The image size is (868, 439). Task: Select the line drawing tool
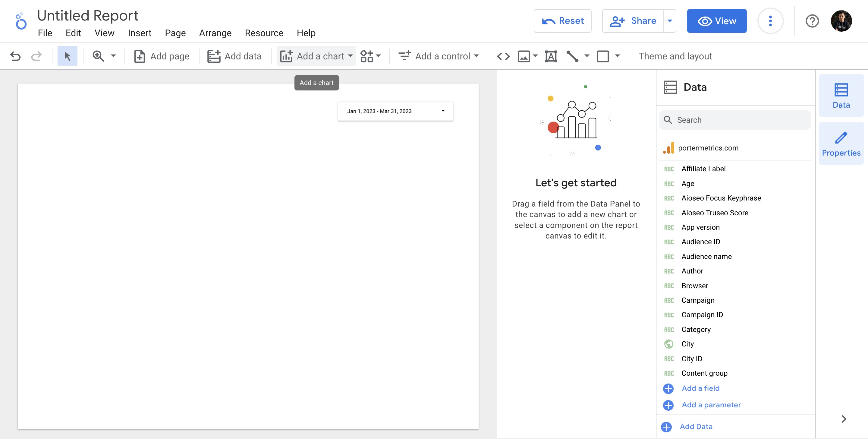tap(572, 56)
